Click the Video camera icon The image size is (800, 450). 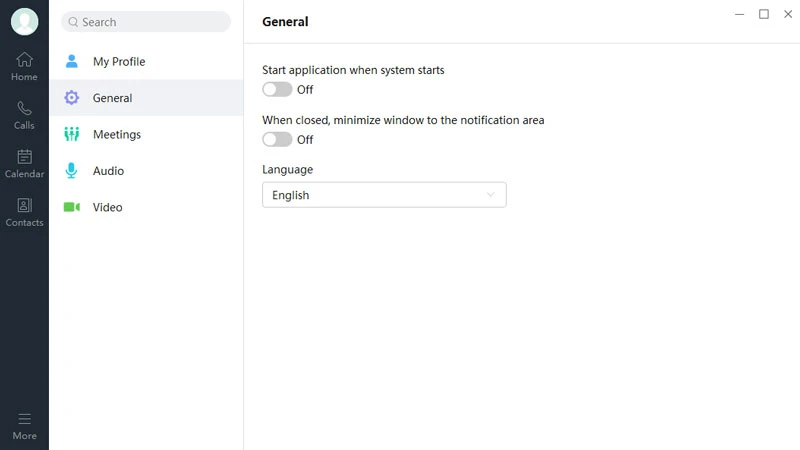(72, 207)
